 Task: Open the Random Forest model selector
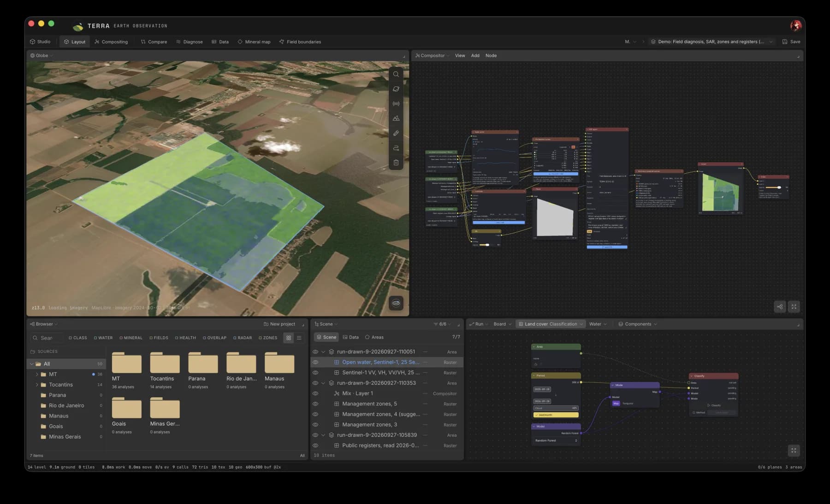tap(556, 441)
